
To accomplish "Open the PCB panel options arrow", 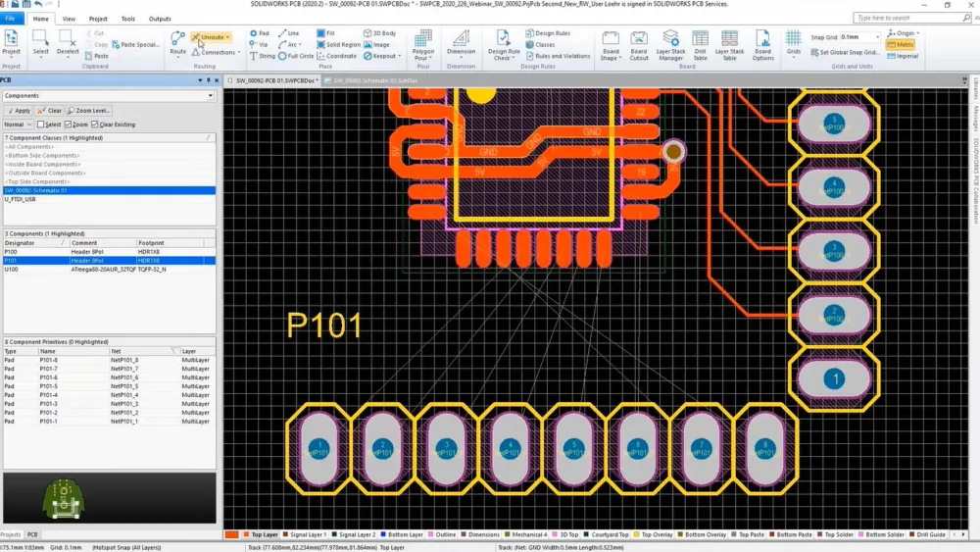I will [200, 80].
